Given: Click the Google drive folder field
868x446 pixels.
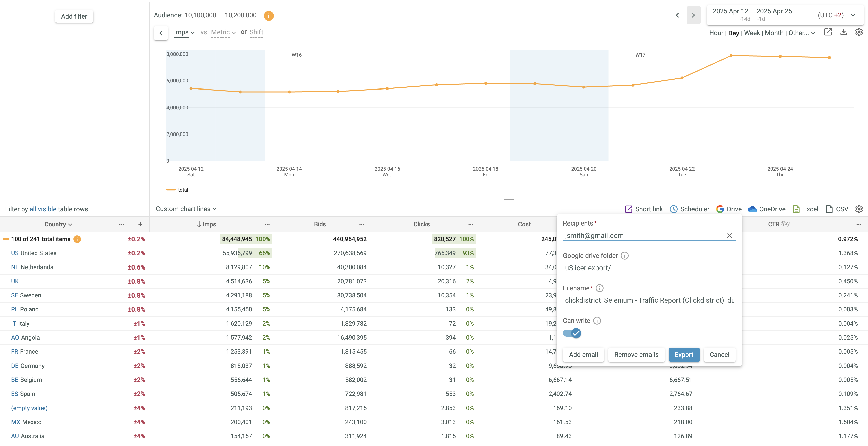Looking at the screenshot, I should point(649,268).
